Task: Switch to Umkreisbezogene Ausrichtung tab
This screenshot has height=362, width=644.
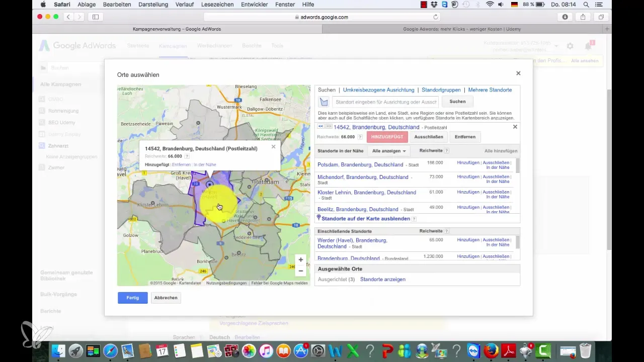Action: point(379,90)
